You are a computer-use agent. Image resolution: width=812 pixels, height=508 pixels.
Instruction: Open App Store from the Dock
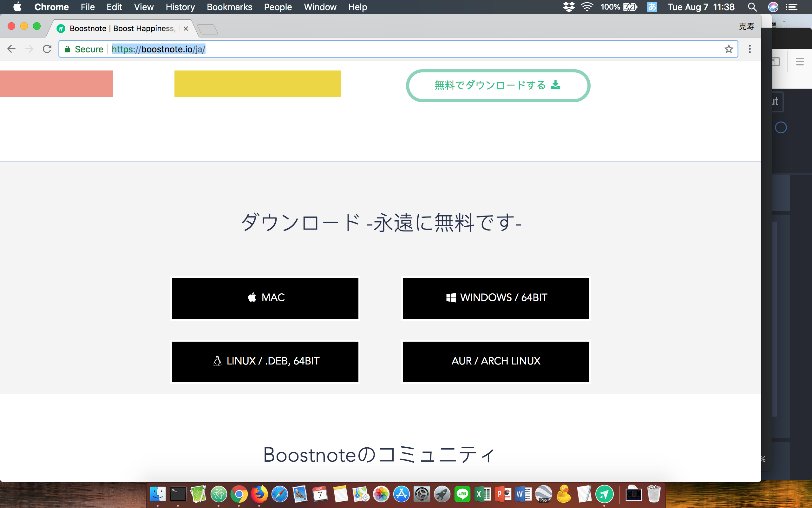pos(401,494)
